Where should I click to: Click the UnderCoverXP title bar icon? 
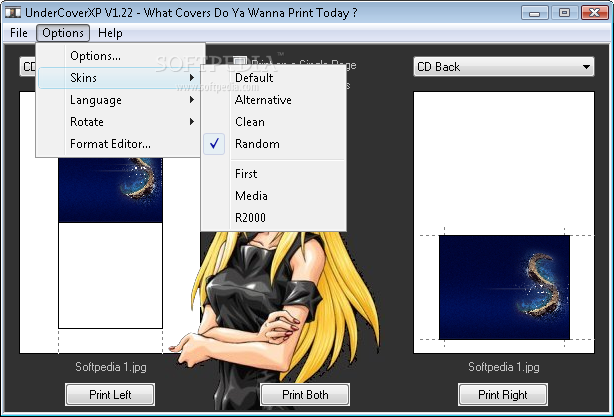13,13
